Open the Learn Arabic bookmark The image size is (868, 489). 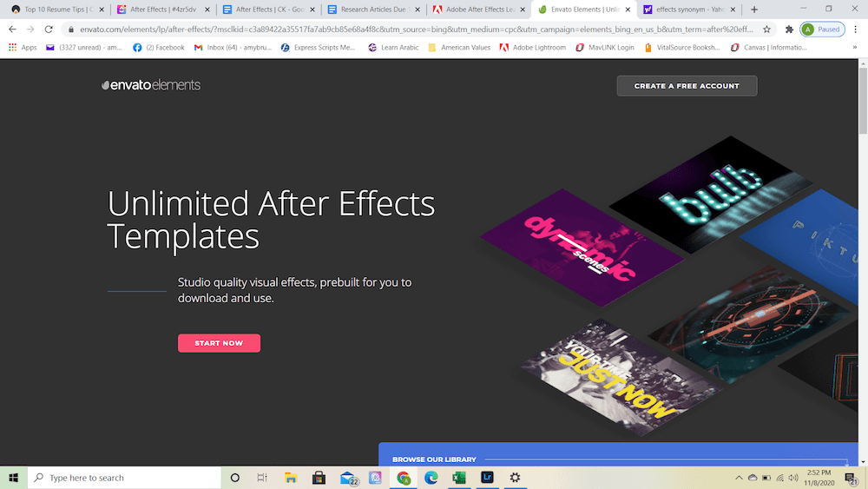tap(393, 48)
